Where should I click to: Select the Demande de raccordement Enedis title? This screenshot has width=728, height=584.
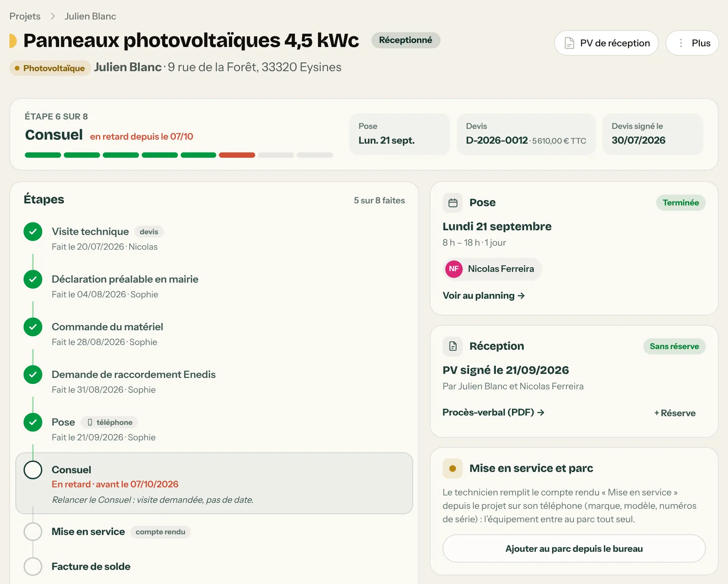pos(134,375)
